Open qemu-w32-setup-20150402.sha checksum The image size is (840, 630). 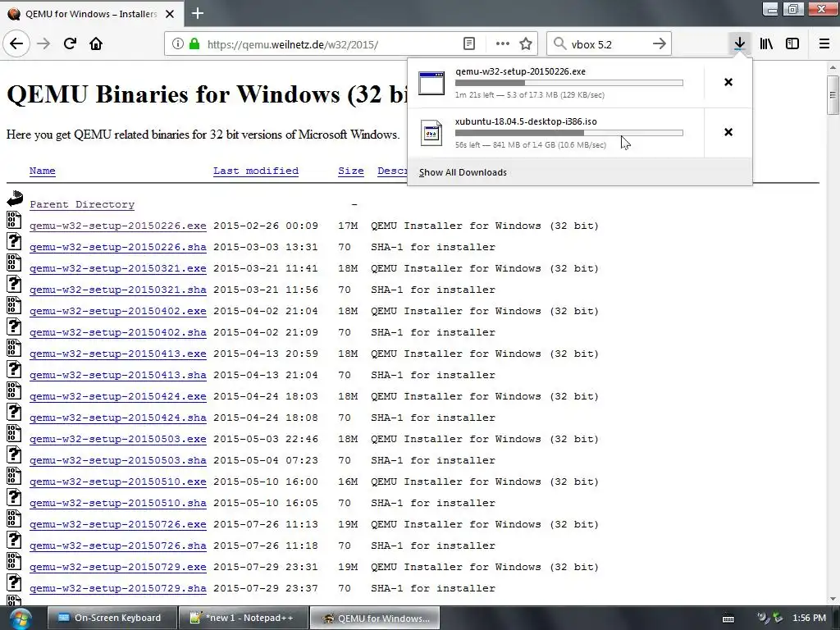(118, 333)
